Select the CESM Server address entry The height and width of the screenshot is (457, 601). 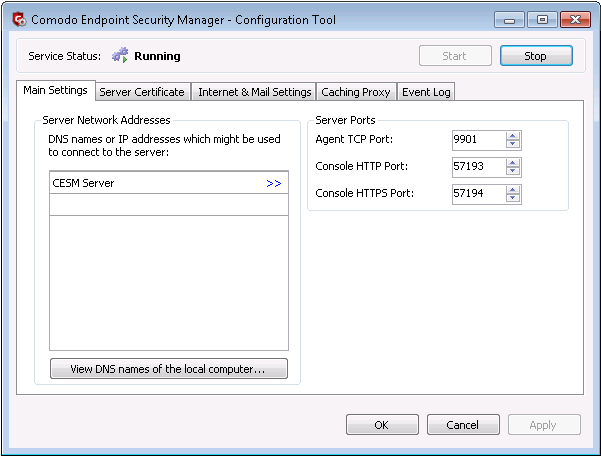(x=169, y=183)
